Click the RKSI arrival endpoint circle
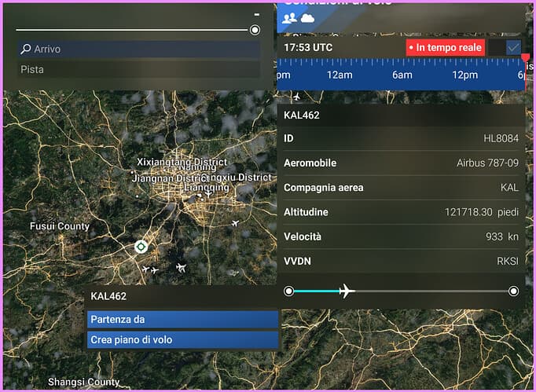 [514, 291]
